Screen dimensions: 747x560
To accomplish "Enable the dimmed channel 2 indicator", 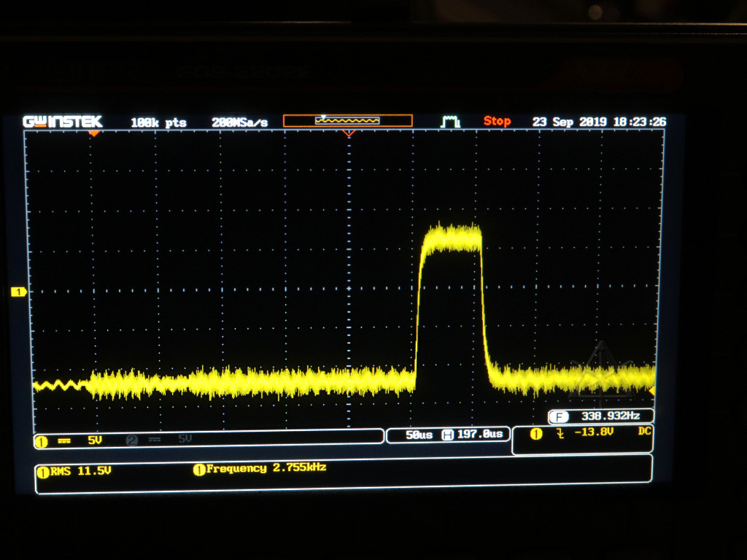I will pyautogui.click(x=131, y=440).
